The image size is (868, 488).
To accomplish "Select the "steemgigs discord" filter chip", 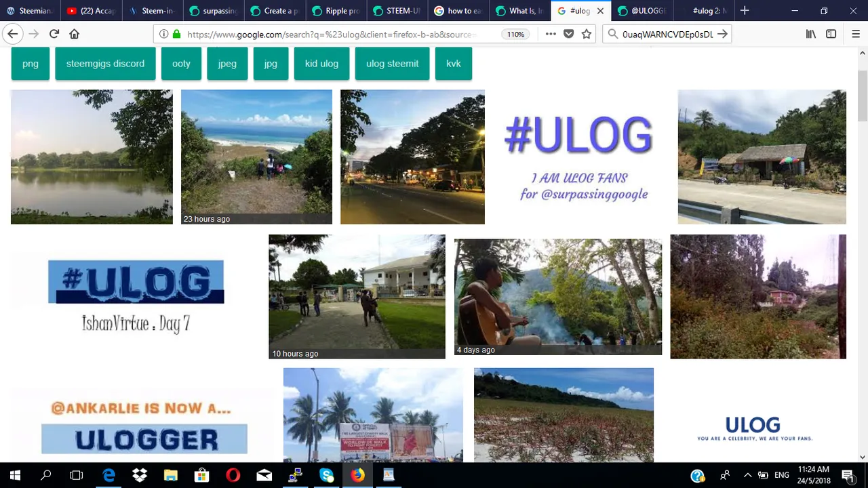I will coord(105,64).
